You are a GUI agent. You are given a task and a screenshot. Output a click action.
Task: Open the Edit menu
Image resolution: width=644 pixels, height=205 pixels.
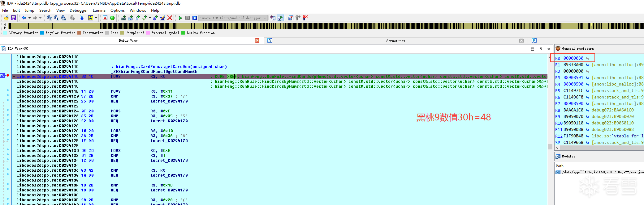[x=16, y=10]
